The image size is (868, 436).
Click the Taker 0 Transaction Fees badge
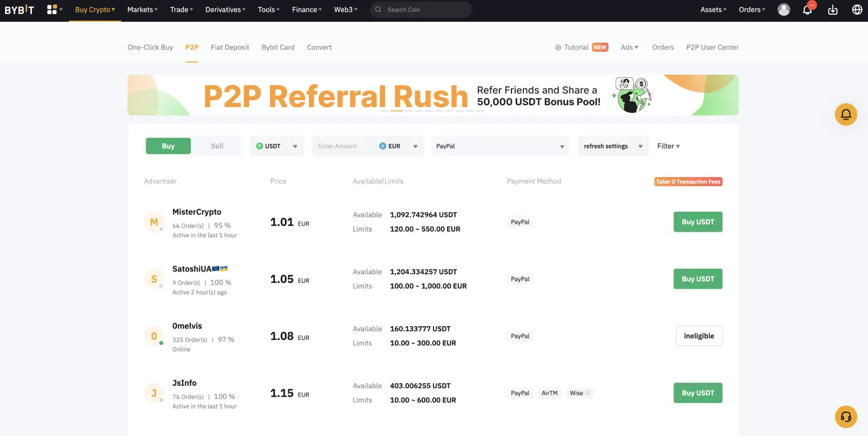pos(688,182)
